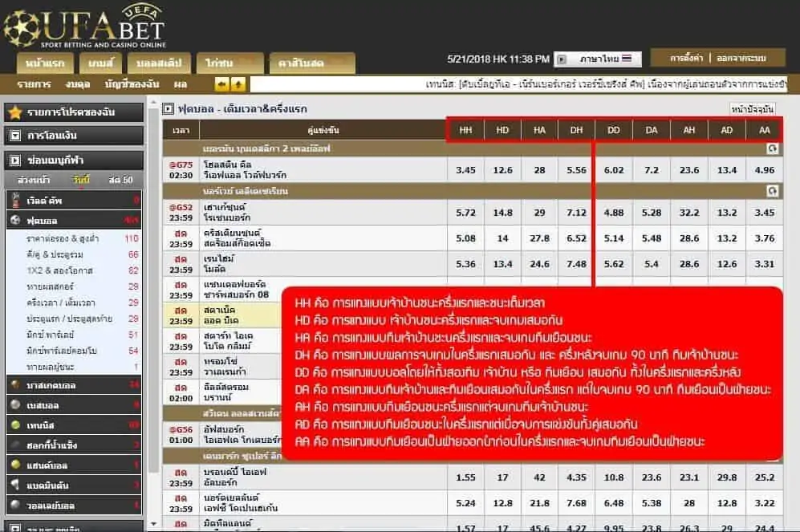
Task: Click the @G75 match time cell
Action: (x=181, y=170)
